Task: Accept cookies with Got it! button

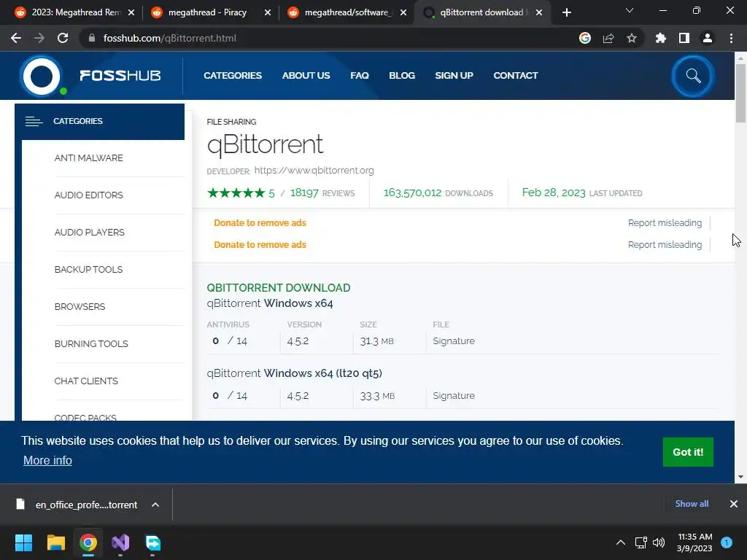Action: tap(688, 452)
